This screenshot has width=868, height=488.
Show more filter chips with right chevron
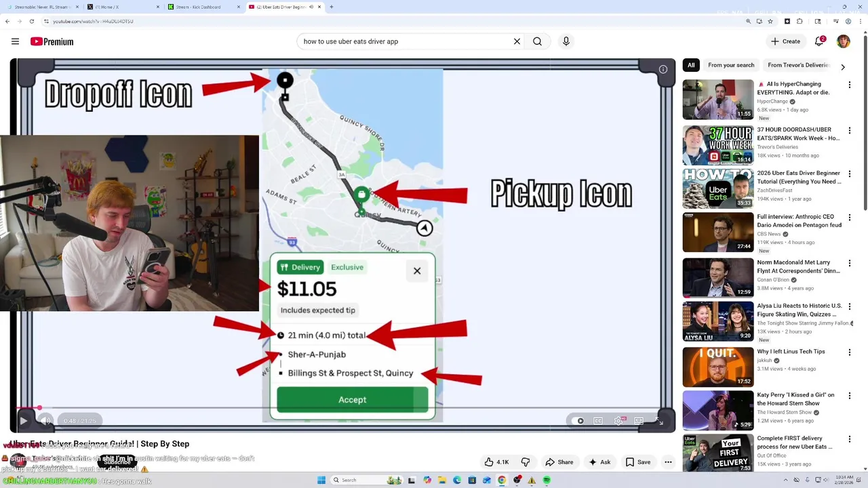(x=843, y=67)
